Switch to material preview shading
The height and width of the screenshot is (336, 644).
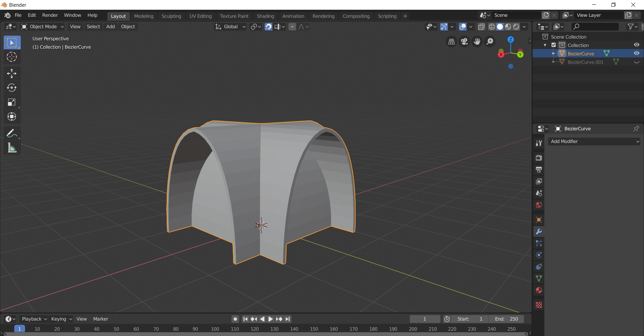click(x=508, y=27)
